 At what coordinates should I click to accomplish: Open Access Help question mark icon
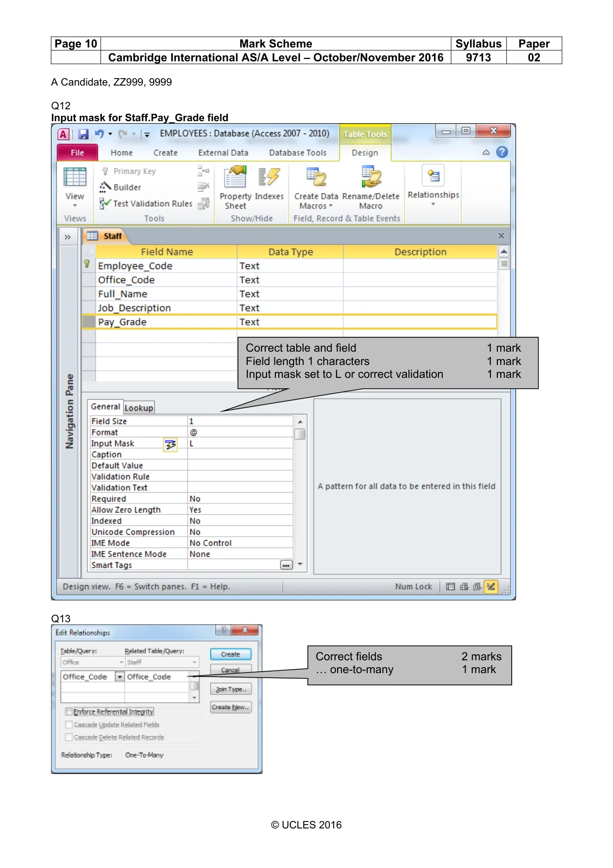click(x=502, y=152)
